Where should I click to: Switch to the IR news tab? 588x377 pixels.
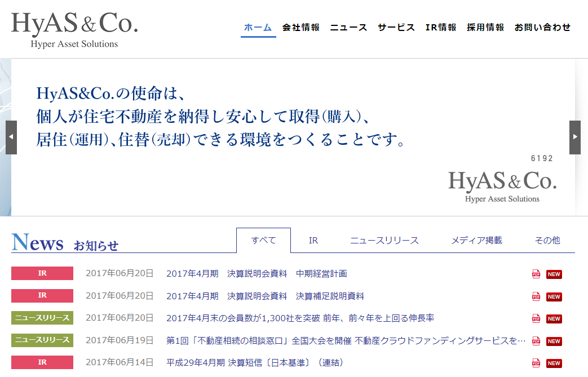tap(313, 241)
